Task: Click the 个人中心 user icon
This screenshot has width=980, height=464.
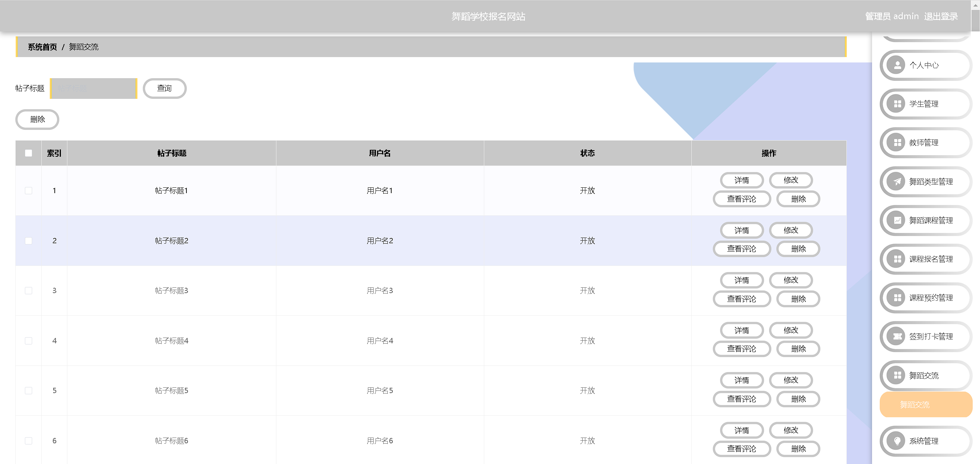Action: pos(897,65)
